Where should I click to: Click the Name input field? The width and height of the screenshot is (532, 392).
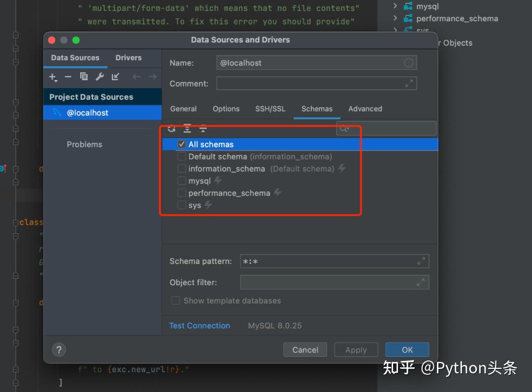point(316,63)
